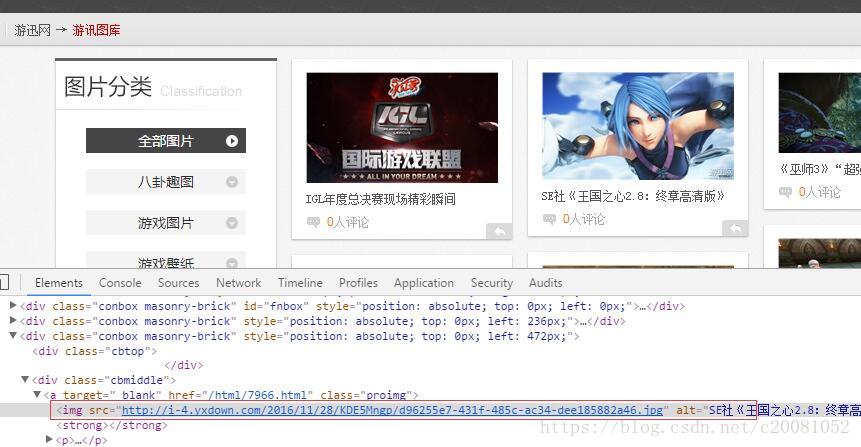Click the share arrow on 王国之心 card
Screen dimensions: 861x447
click(x=735, y=228)
